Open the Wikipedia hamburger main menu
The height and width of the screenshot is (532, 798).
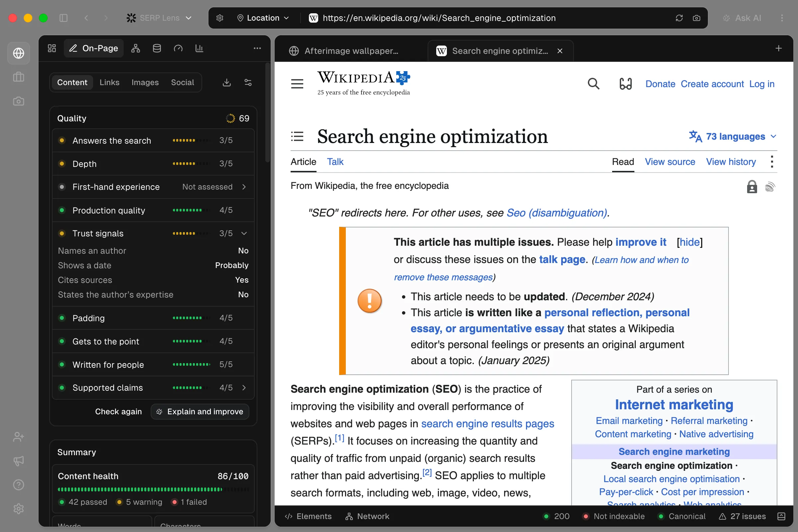(x=297, y=84)
